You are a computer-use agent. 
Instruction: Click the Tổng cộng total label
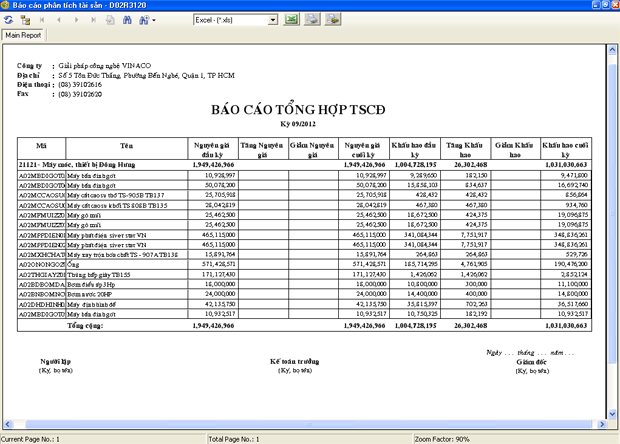pos(85,326)
